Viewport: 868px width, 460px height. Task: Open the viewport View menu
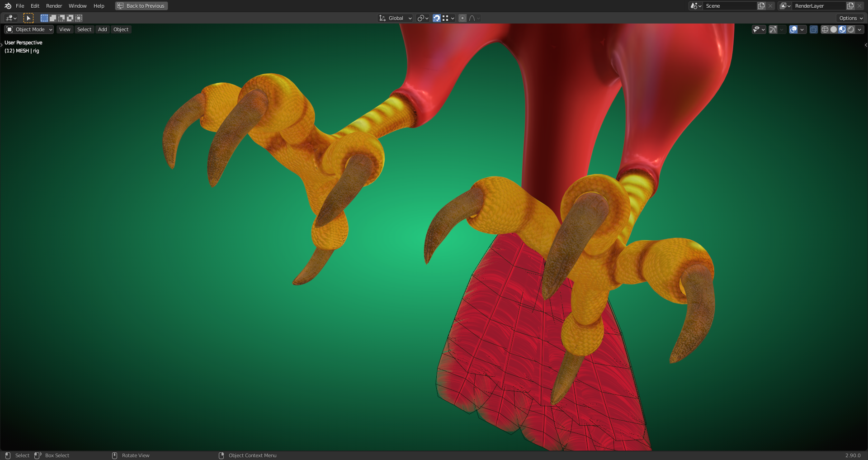(x=65, y=29)
